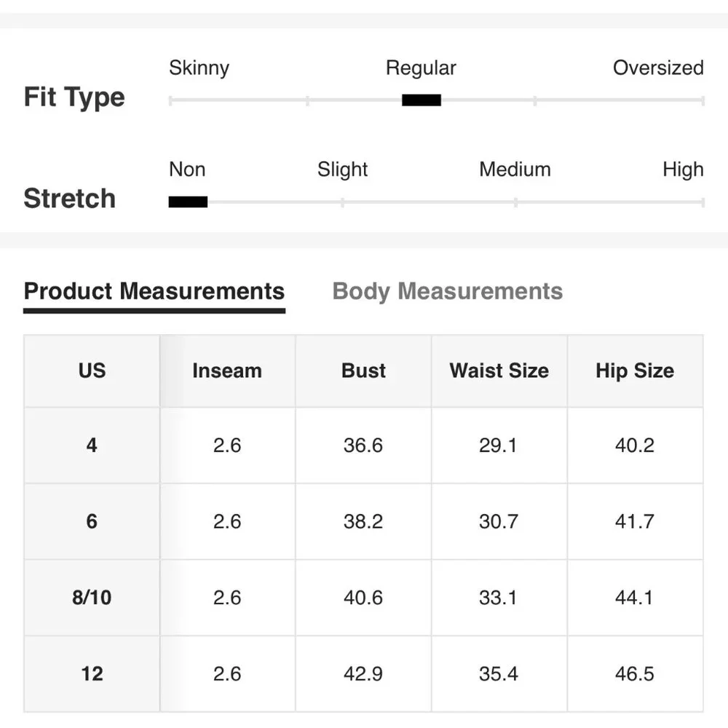728x728 pixels.
Task: Select the size 8/10 row label
Action: coord(92,598)
